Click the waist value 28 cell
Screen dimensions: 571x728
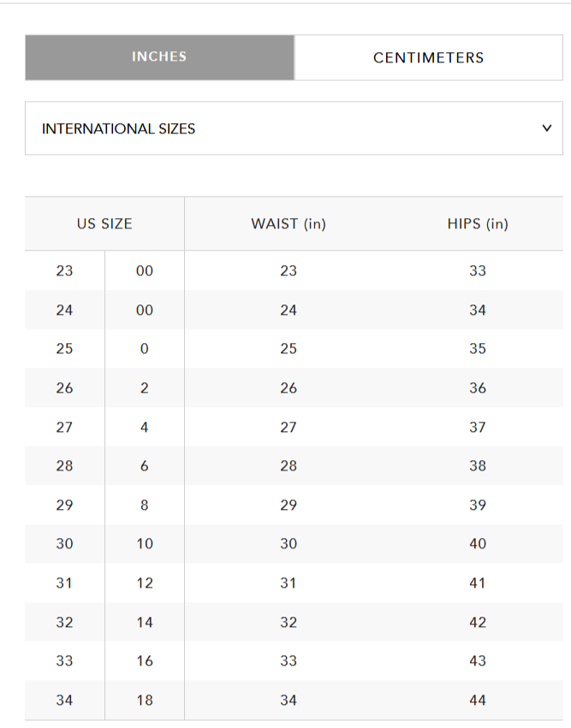pos(288,465)
